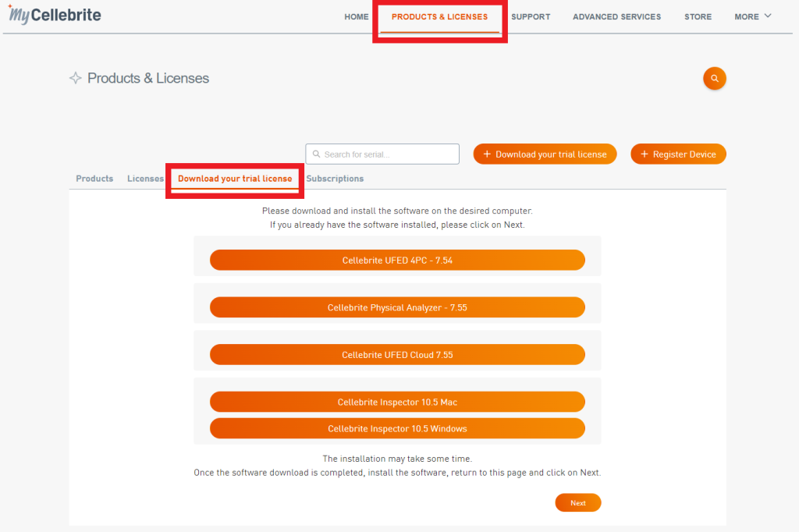Switch to the Licenses tab

145,179
